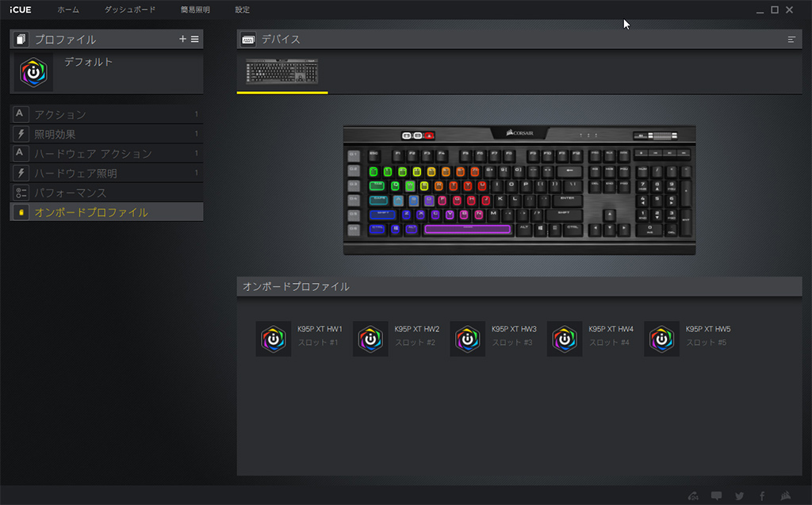Screen dimensions: 812x505
Task: Click the ハードウェア照明 lightning icon
Action: 20,173
